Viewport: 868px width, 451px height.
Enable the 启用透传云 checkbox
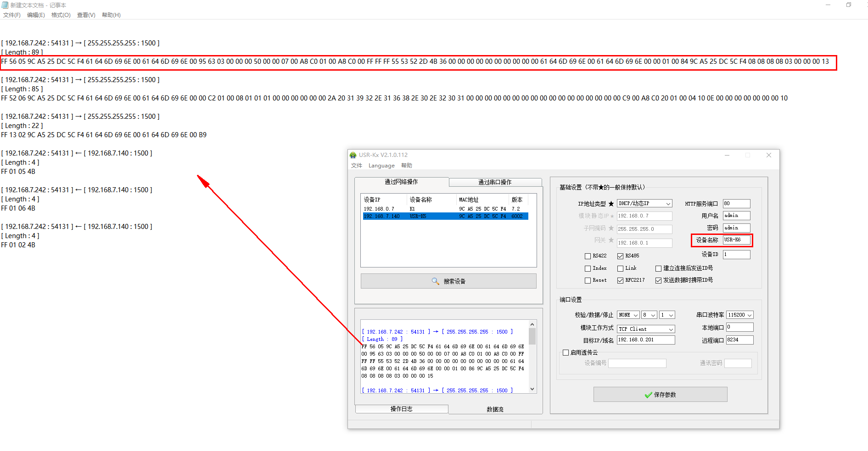[566, 353]
